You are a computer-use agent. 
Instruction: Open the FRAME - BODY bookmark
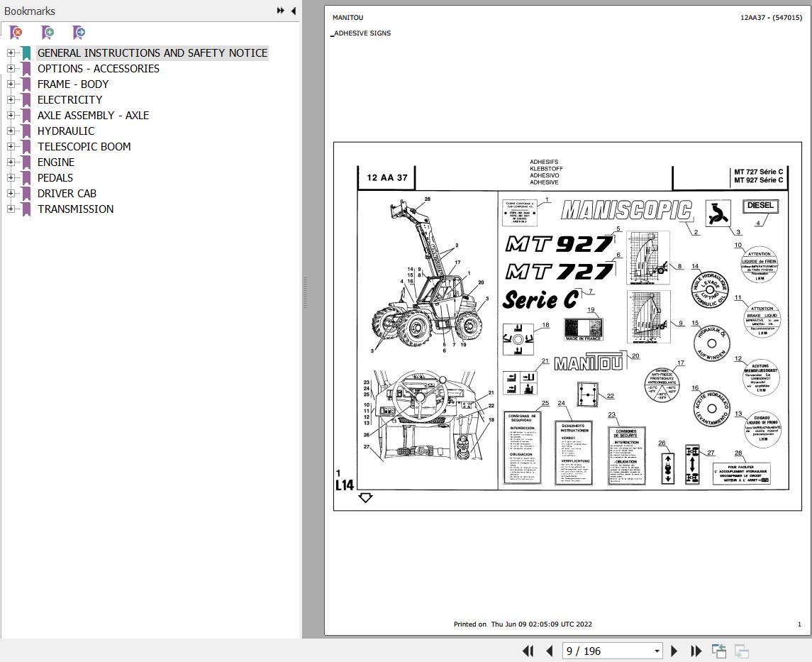click(x=73, y=84)
